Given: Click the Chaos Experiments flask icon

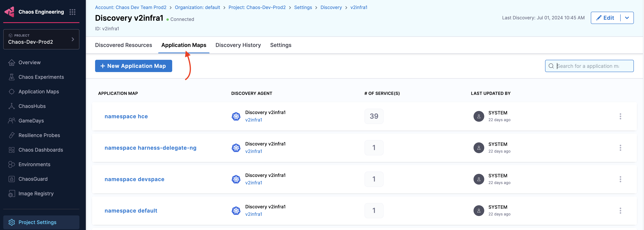Looking at the screenshot, I should (11, 77).
